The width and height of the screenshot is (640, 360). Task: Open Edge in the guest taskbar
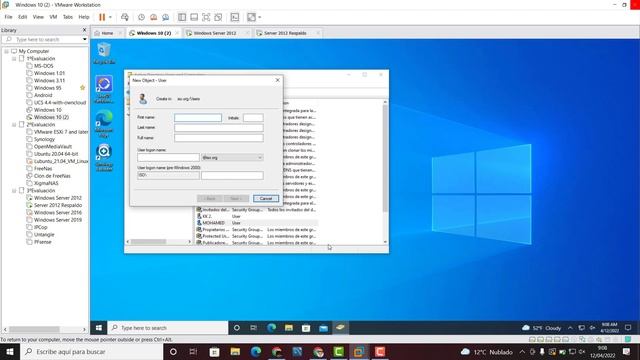[271, 328]
